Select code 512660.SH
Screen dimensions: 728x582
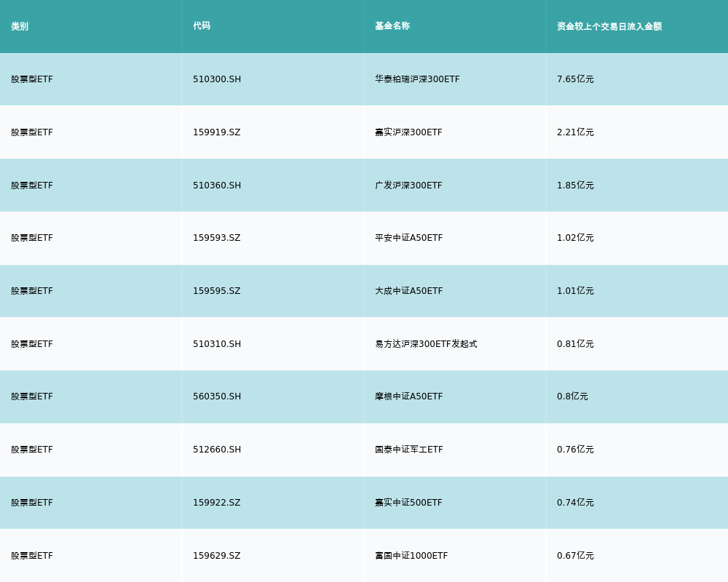pyautogui.click(x=217, y=450)
